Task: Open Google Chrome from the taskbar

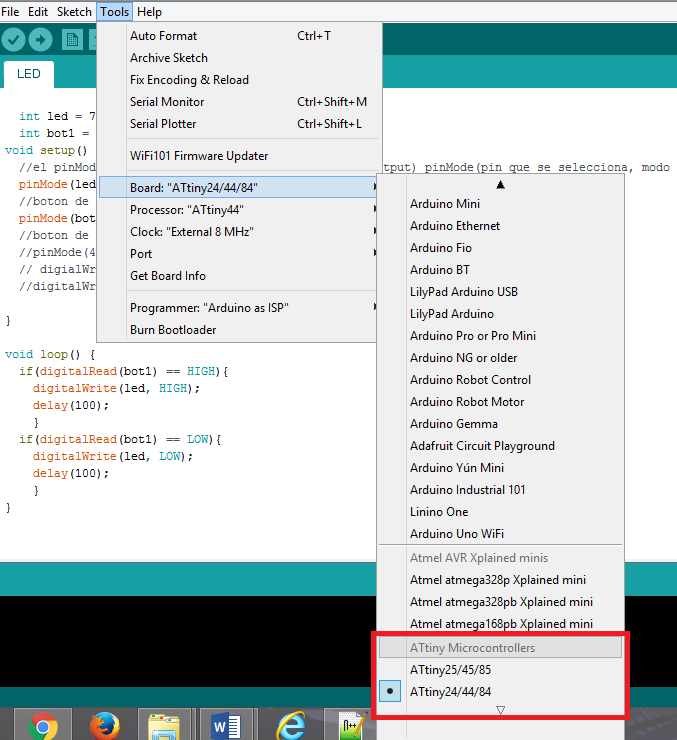Action: (x=43, y=725)
